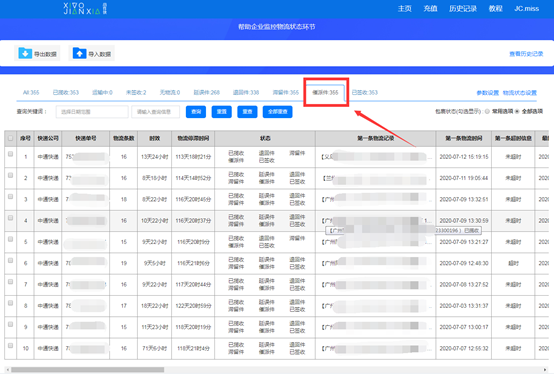The width and height of the screenshot is (554, 374).
Task: Tick the select-all checkbox in the header
Action: click(x=11, y=138)
